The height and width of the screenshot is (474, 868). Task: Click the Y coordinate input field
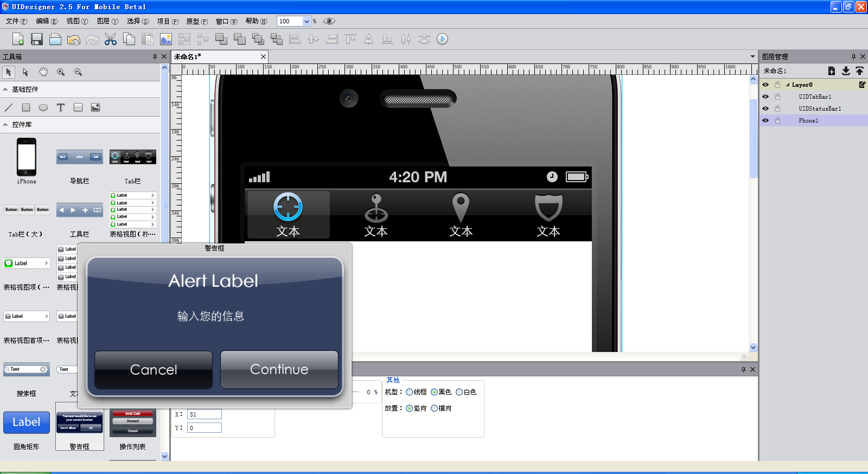(x=205, y=428)
